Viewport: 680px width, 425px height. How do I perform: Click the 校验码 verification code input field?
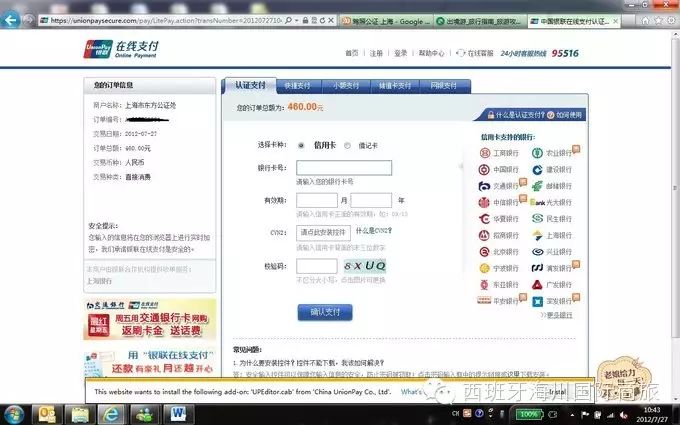point(317,266)
